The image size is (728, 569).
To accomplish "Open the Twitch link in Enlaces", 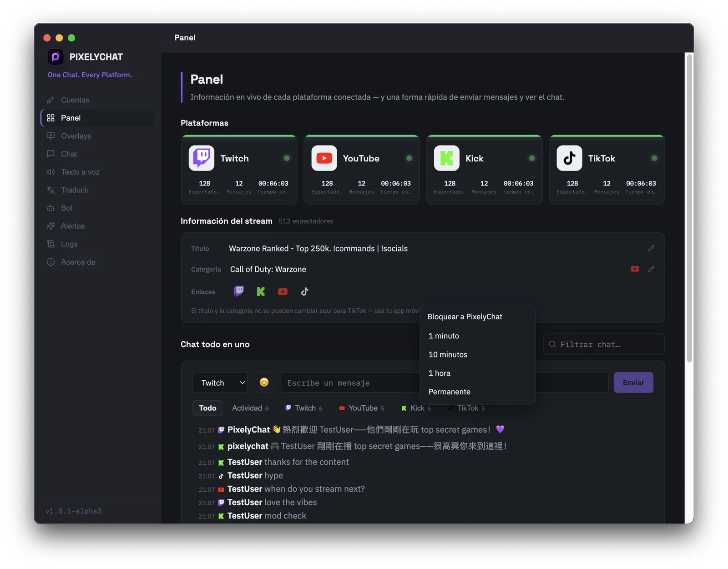I will click(x=238, y=292).
